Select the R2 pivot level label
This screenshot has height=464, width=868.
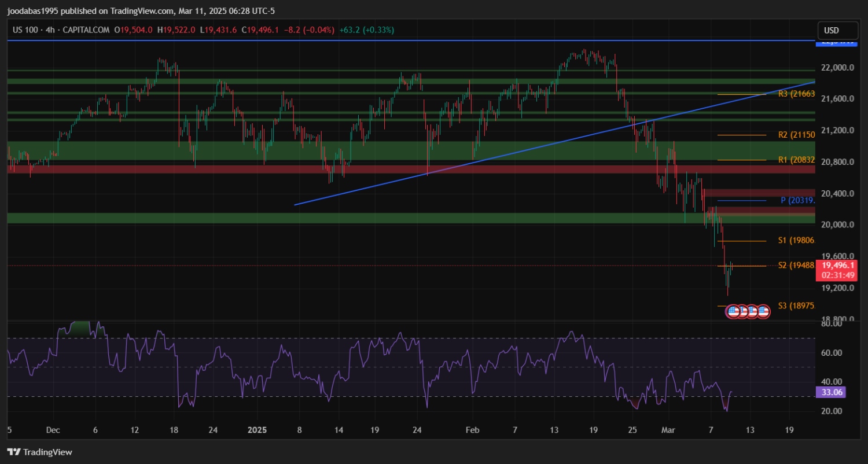coord(796,135)
